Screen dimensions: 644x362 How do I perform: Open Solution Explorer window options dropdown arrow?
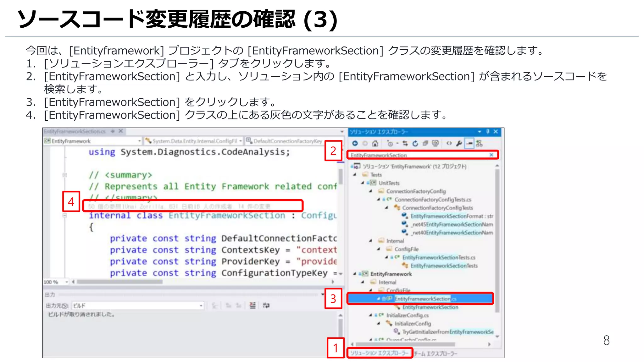480,132
